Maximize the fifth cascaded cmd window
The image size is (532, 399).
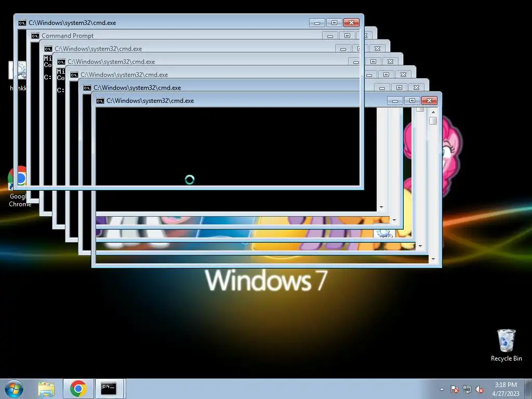(386, 74)
